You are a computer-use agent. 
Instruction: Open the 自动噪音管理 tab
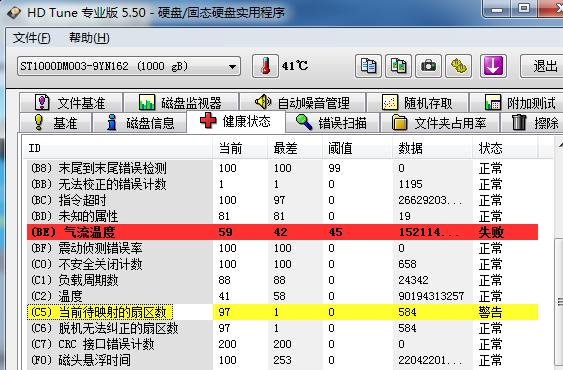302,103
